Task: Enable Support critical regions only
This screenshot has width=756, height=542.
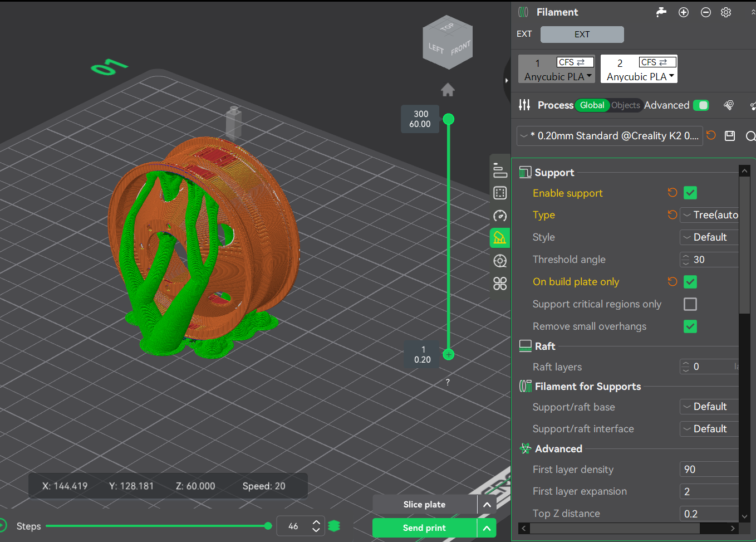Action: (690, 304)
